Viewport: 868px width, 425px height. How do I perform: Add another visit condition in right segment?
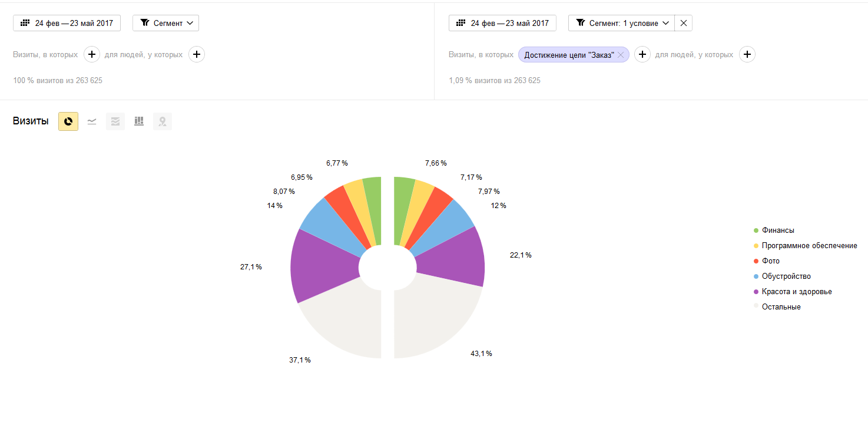click(642, 55)
